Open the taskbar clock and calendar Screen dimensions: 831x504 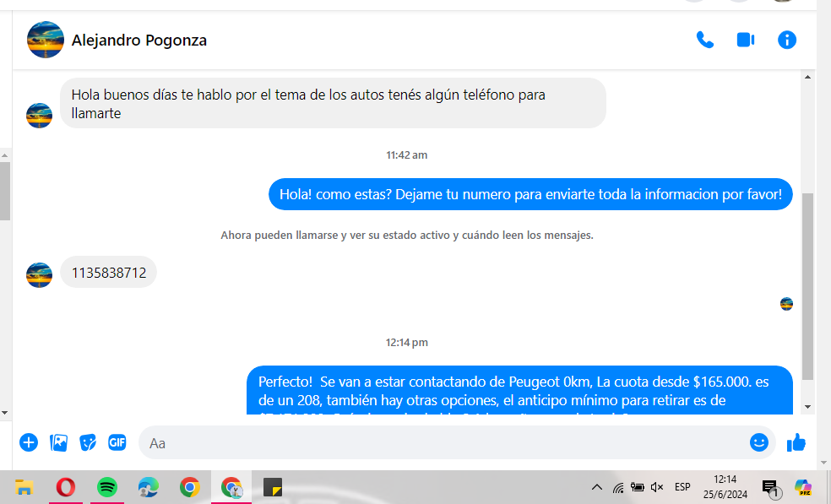pos(725,487)
